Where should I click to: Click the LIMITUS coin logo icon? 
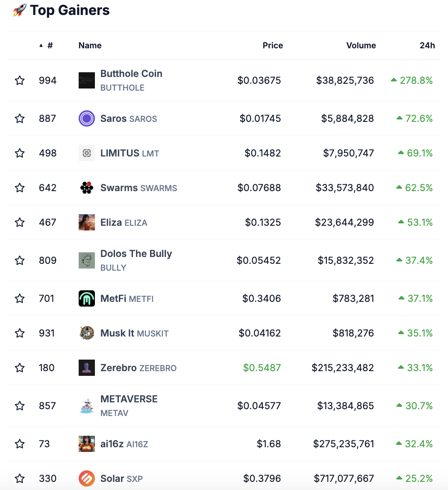click(x=87, y=153)
